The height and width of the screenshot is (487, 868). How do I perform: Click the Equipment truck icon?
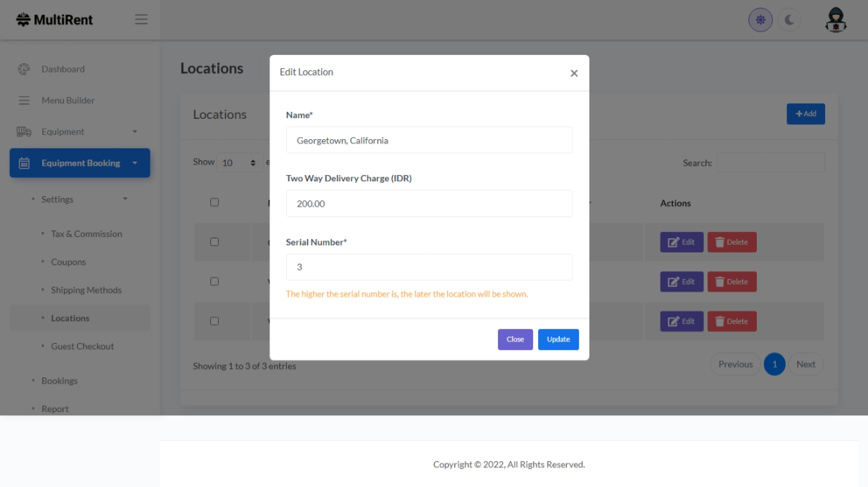24,131
